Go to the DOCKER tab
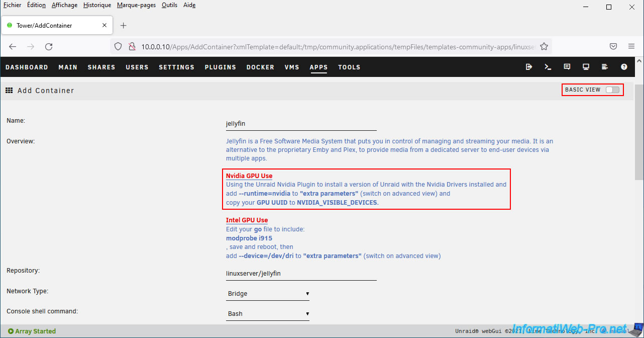Image resolution: width=644 pixels, height=338 pixels. 260,67
